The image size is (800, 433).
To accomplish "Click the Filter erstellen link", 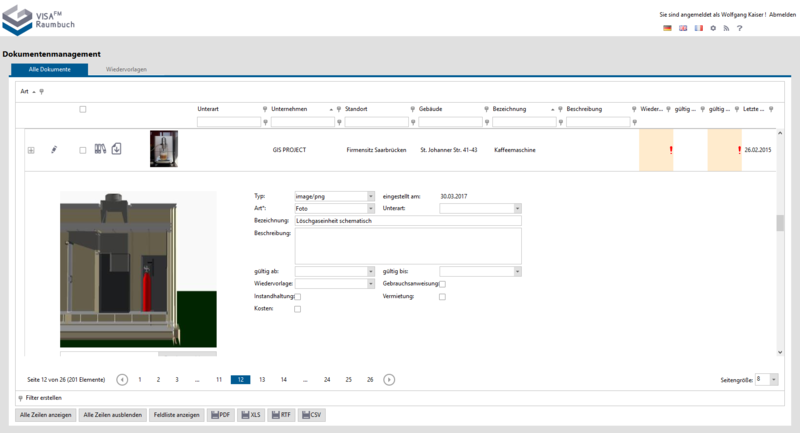I will [x=44, y=398].
